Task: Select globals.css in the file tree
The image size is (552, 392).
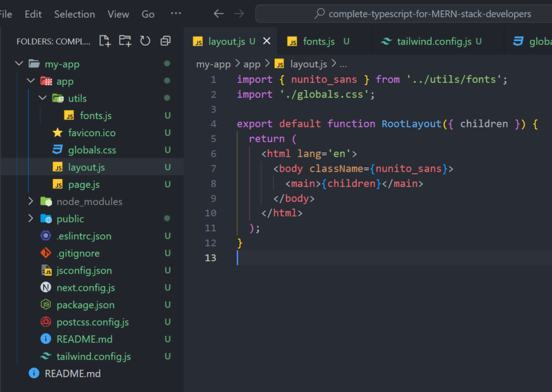Action: (92, 150)
